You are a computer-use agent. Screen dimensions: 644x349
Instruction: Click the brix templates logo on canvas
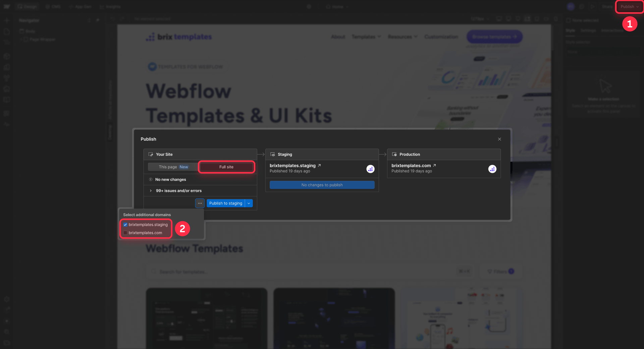point(179,37)
